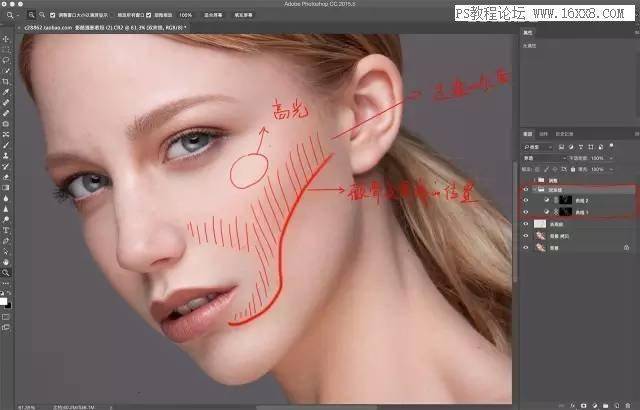Select the Clone Stamp tool

[6, 156]
